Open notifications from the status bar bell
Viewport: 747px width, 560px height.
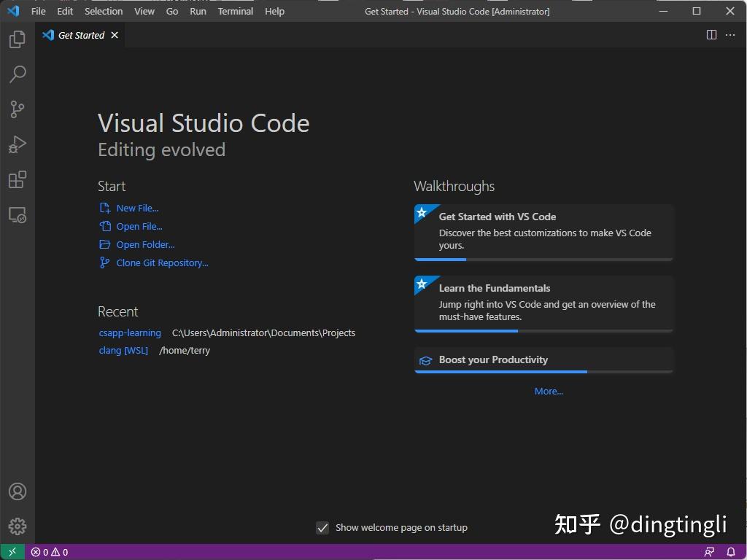(731, 552)
